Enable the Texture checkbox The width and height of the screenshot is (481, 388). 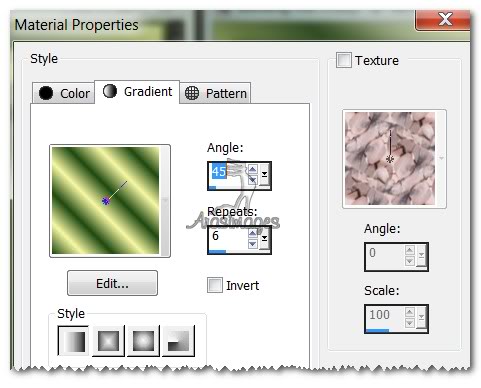pyautogui.click(x=343, y=60)
